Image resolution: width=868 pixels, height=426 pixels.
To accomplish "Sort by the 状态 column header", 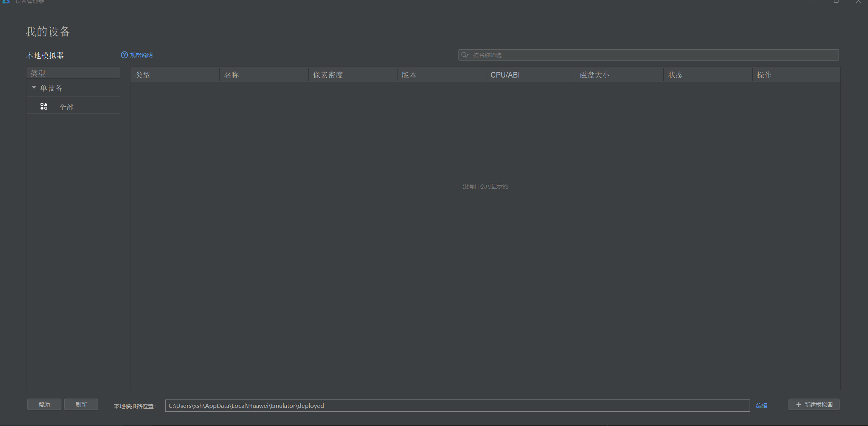I will [708, 75].
